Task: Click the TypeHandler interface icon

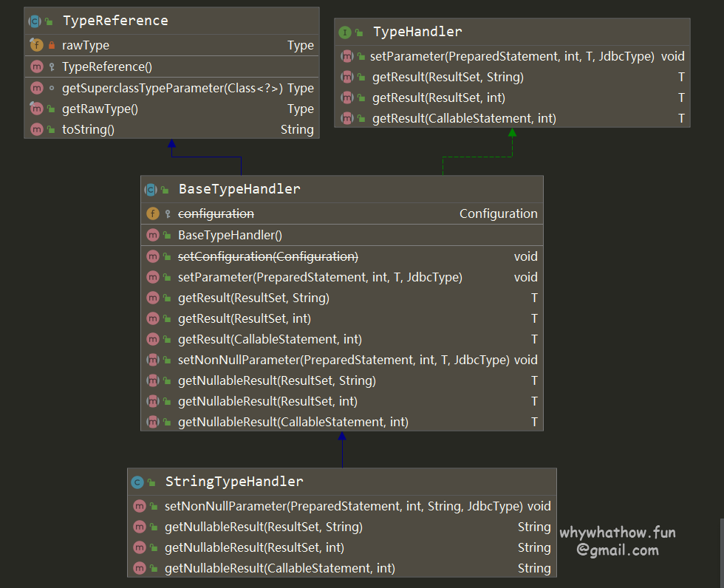Action: click(x=344, y=33)
